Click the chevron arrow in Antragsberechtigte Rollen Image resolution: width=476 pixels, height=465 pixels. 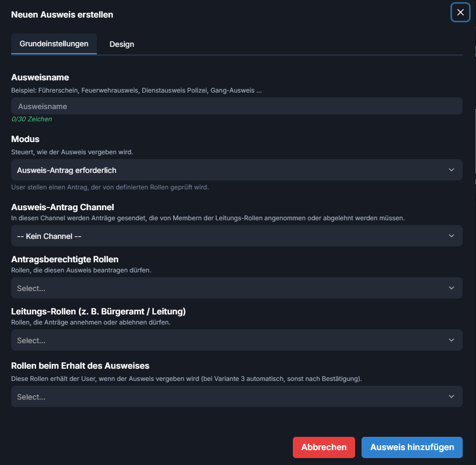pos(452,288)
